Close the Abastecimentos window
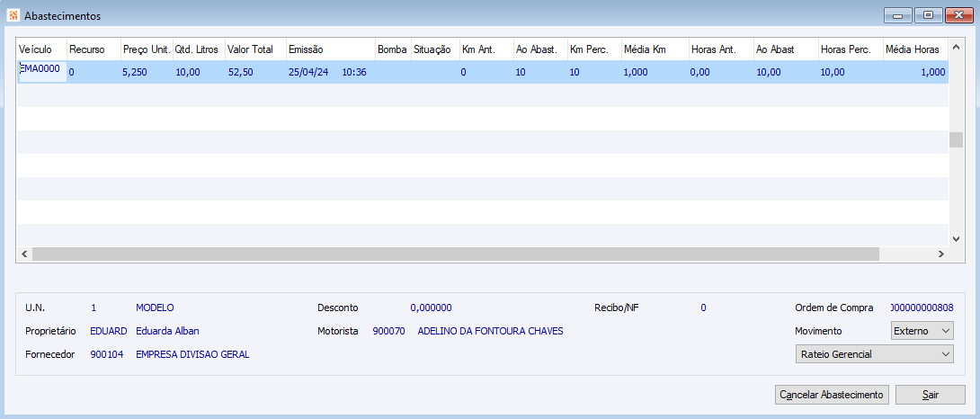This screenshot has height=419, width=980. (958, 15)
